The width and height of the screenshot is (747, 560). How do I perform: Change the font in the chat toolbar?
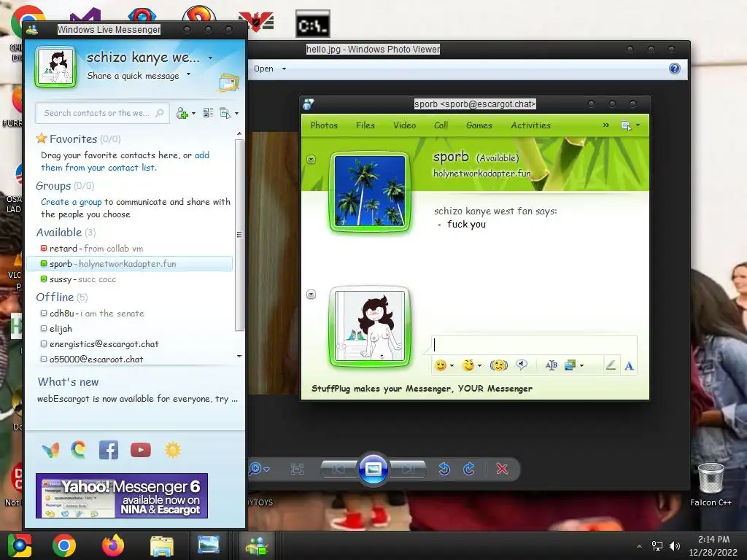551,365
